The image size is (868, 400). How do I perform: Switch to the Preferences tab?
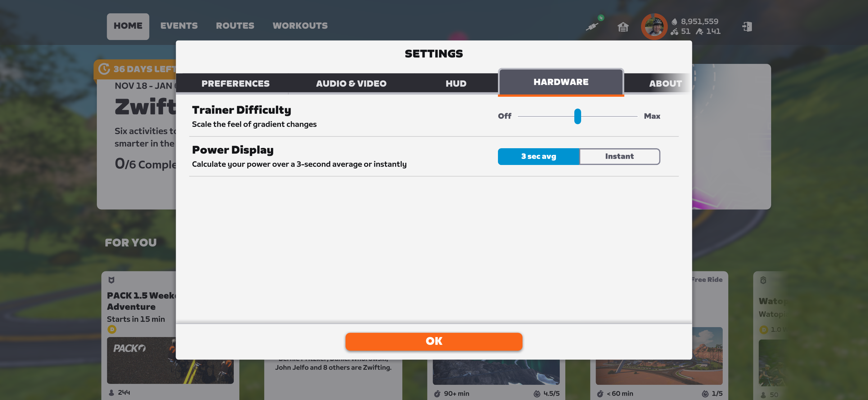236,83
